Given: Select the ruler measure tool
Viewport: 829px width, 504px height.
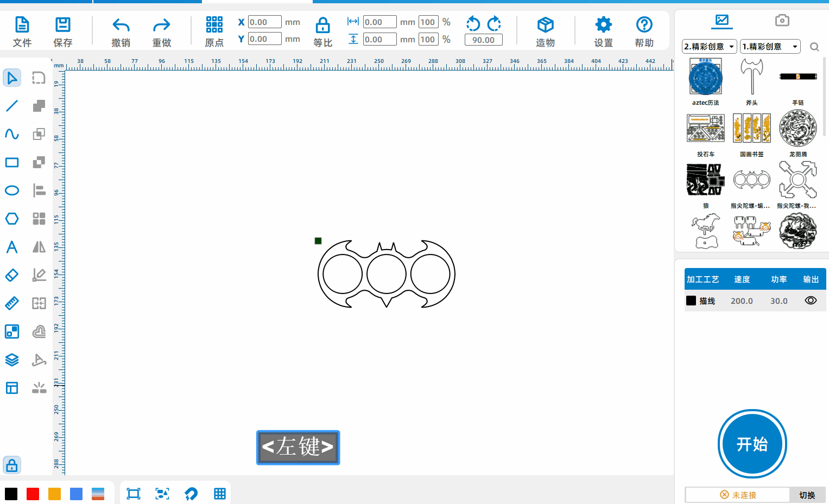Looking at the screenshot, I should pyautogui.click(x=12, y=303).
